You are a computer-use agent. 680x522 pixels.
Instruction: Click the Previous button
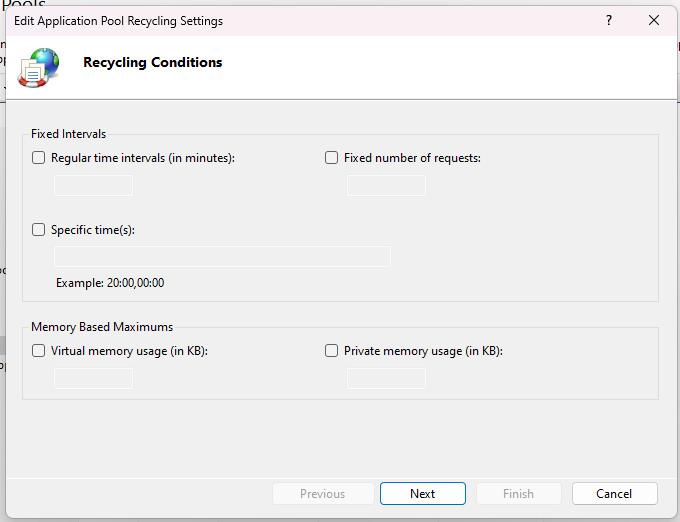pos(322,493)
